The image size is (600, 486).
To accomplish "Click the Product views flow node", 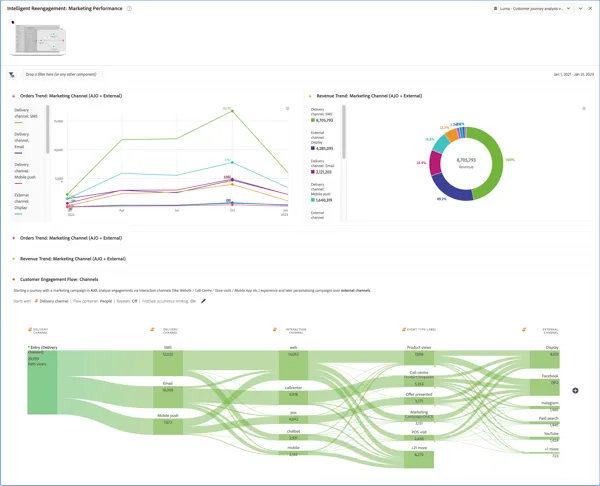I will pyautogui.click(x=419, y=357).
